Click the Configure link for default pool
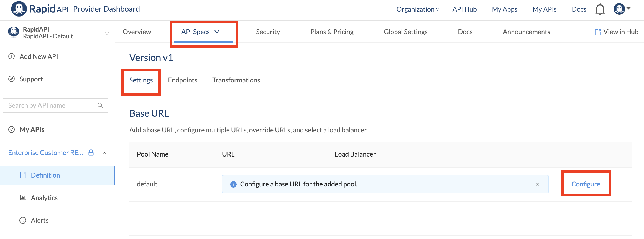Viewport: 644px width, 239px height. coord(586,184)
